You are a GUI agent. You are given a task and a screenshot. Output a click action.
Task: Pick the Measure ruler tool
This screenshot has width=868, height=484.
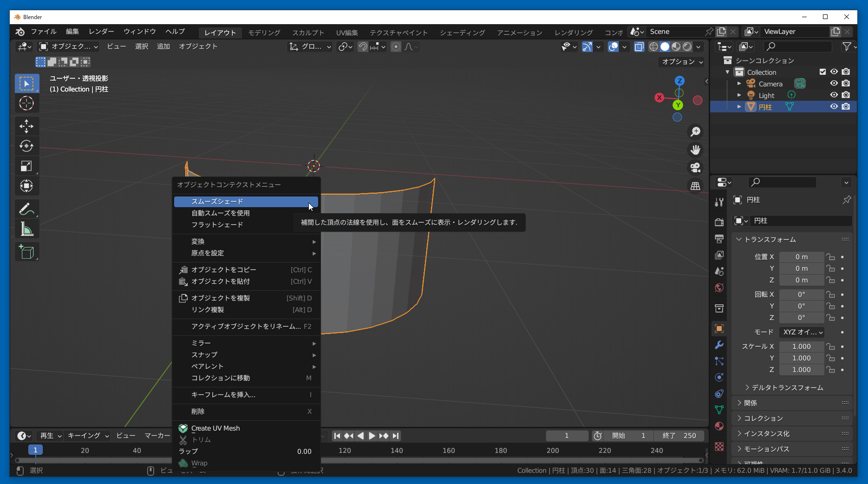[x=26, y=229]
